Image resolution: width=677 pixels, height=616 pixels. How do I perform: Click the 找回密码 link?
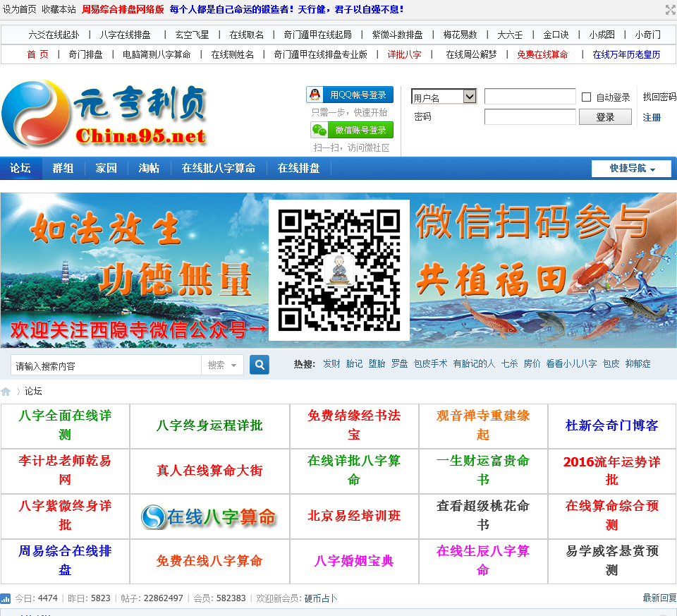tap(659, 97)
